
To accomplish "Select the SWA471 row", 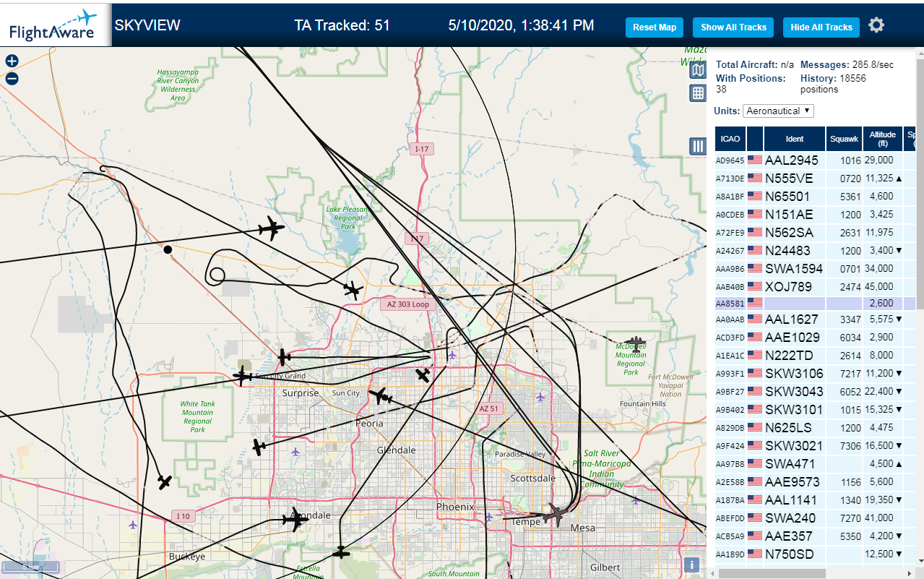I will tap(815, 463).
